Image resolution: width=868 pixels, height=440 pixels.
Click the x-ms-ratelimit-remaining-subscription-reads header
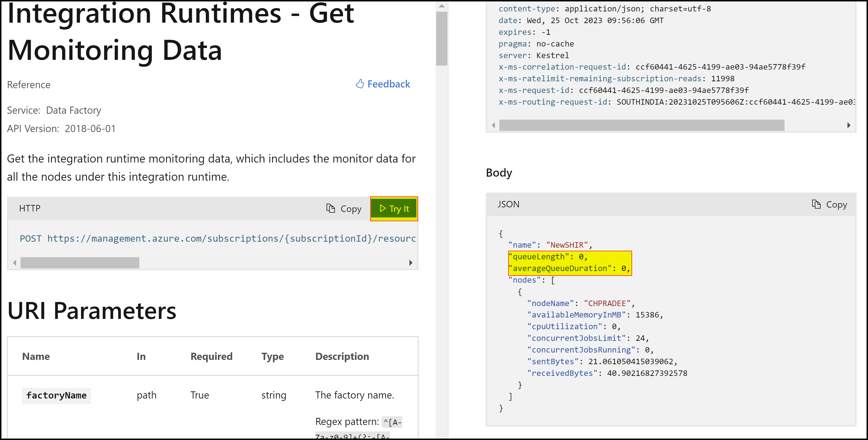click(x=616, y=78)
